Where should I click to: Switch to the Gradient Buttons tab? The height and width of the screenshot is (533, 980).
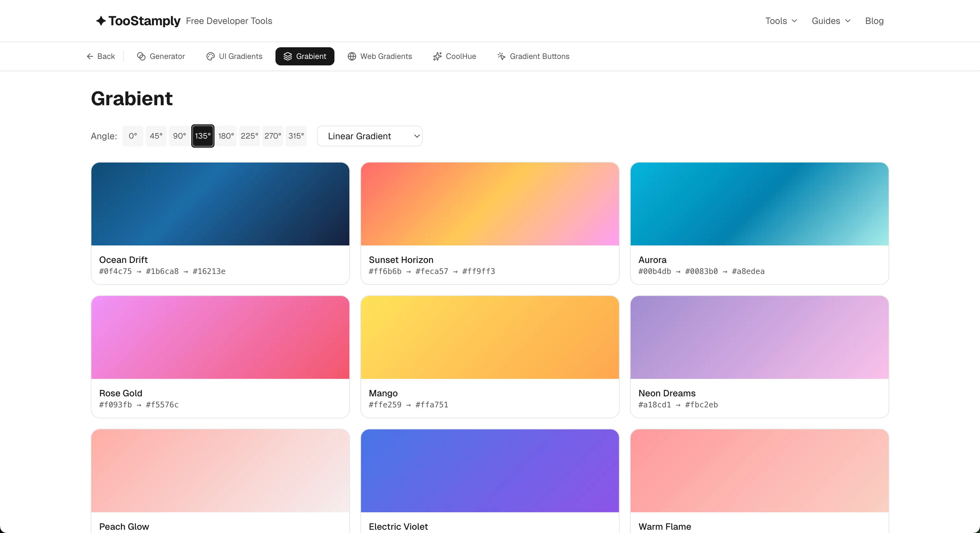533,56
